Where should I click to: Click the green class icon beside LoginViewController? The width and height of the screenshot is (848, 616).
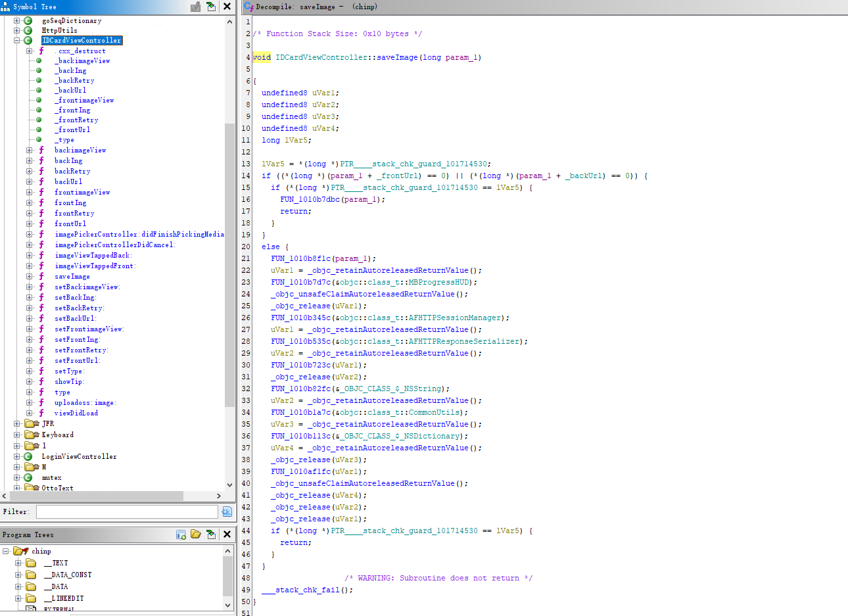(x=28, y=456)
